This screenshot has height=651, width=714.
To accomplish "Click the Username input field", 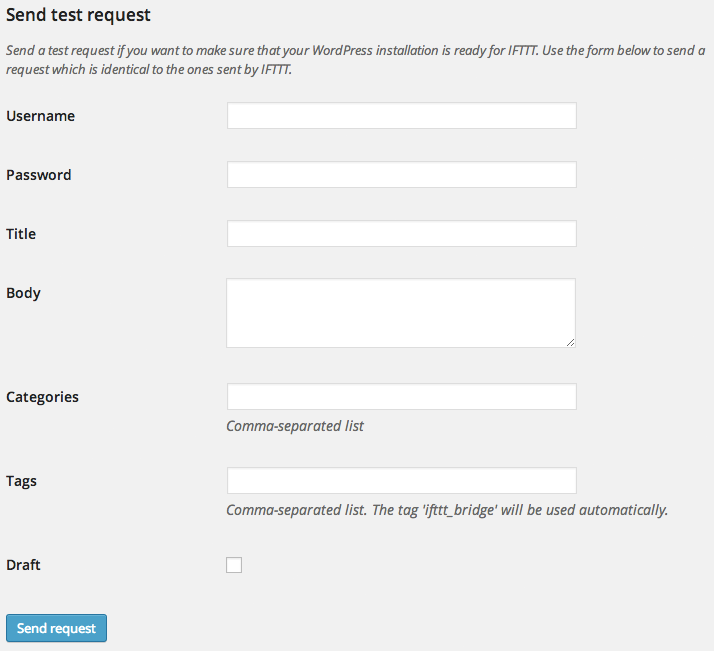I will pos(401,116).
